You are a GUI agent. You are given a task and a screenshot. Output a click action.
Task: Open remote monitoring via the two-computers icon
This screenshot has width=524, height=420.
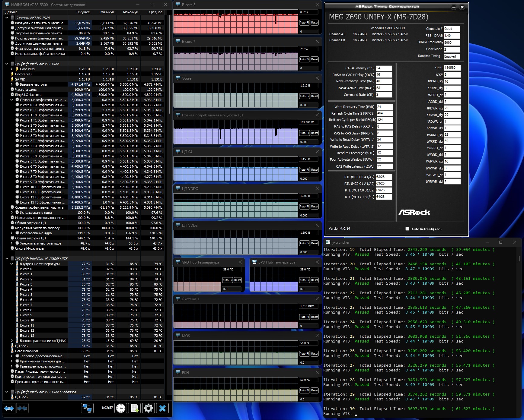[x=87, y=408]
